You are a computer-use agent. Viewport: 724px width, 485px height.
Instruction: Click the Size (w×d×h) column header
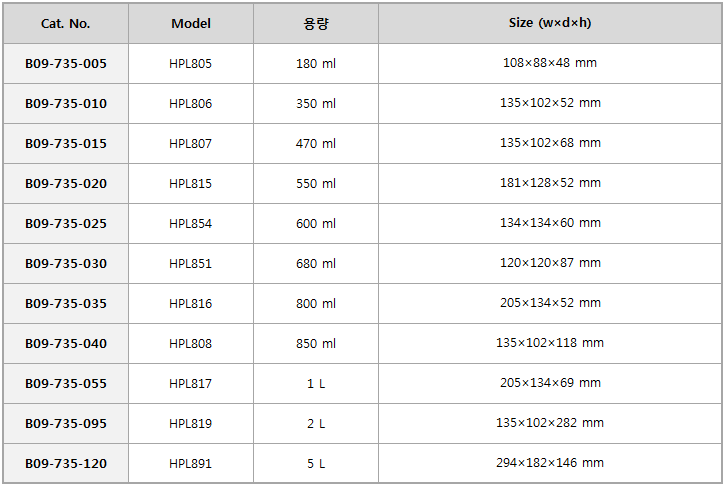pyautogui.click(x=550, y=23)
